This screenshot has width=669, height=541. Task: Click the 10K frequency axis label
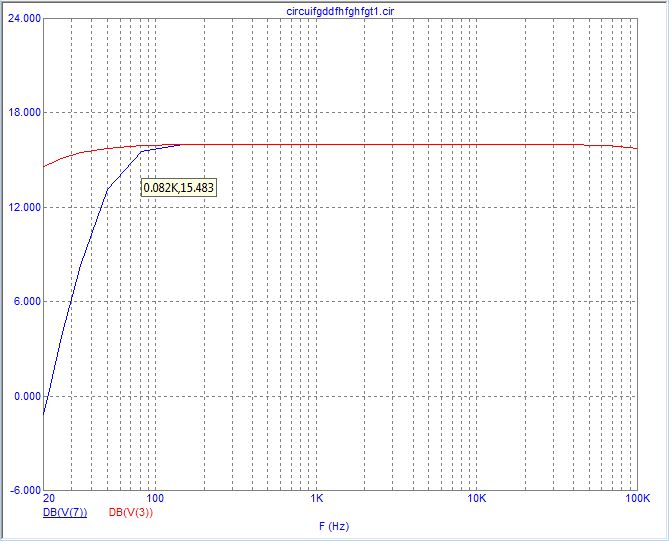(x=477, y=498)
